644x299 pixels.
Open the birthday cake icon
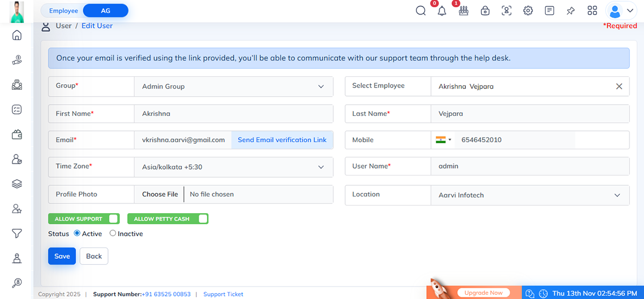464,11
